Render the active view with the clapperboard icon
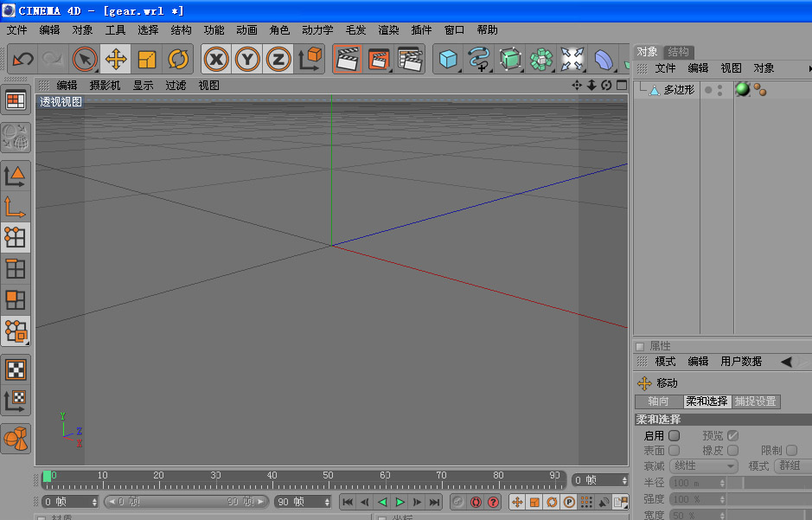812x520 pixels. [348, 59]
